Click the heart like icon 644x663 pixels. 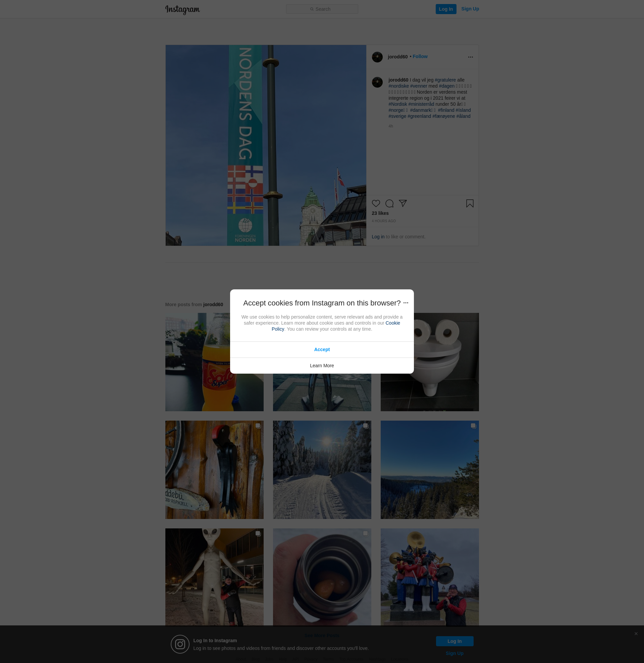pos(376,203)
